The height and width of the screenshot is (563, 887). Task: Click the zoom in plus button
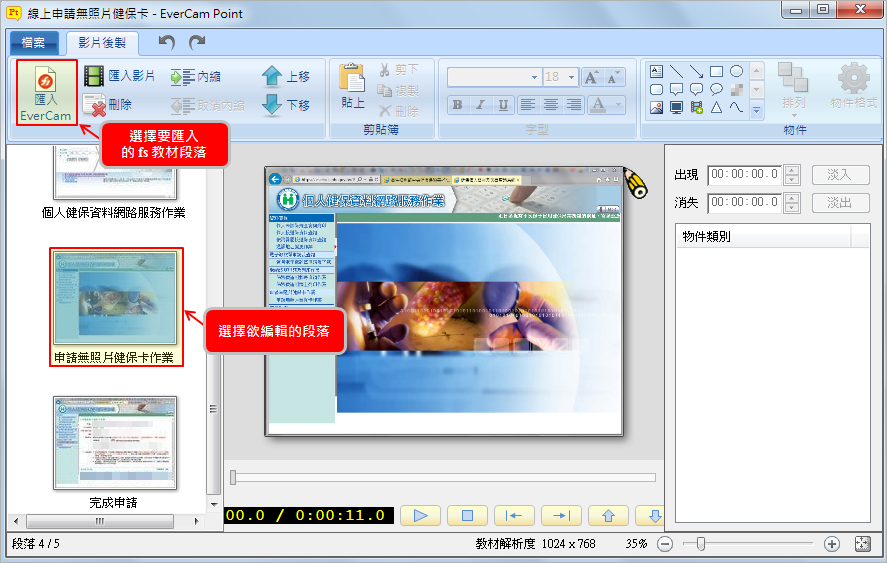[x=832, y=544]
